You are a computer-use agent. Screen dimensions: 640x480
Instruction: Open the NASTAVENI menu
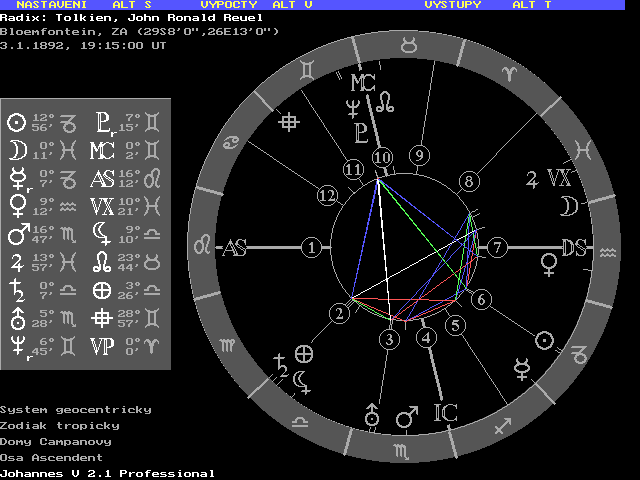coord(43,5)
